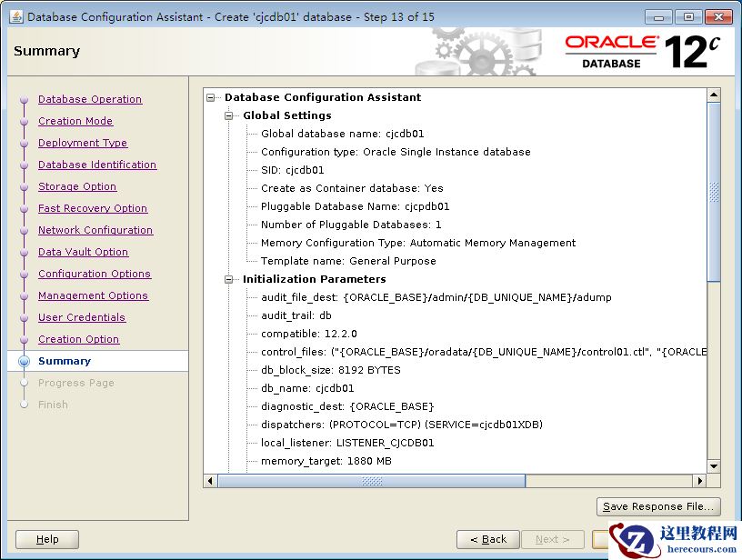
Task: Click the Global Settings heading text
Action: [287, 115]
